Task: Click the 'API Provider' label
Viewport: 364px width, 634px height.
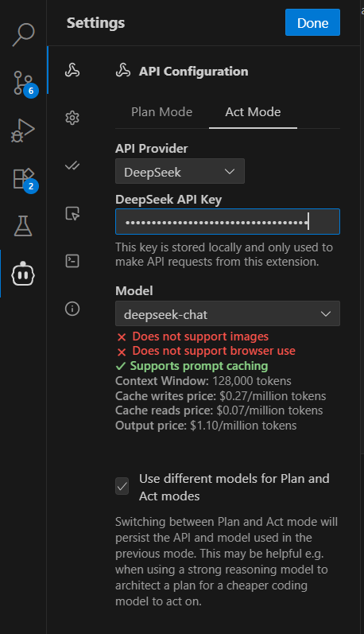Action: point(152,149)
